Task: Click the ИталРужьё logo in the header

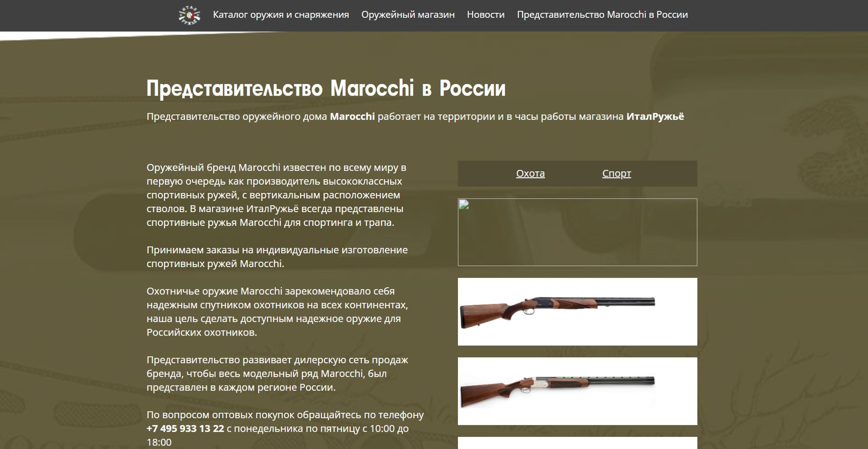Action: [190, 14]
